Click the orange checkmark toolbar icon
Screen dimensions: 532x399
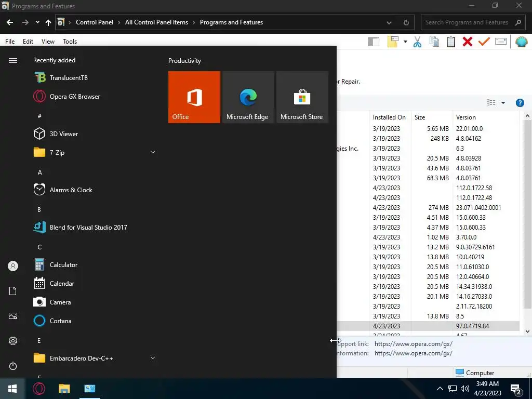[484, 42]
